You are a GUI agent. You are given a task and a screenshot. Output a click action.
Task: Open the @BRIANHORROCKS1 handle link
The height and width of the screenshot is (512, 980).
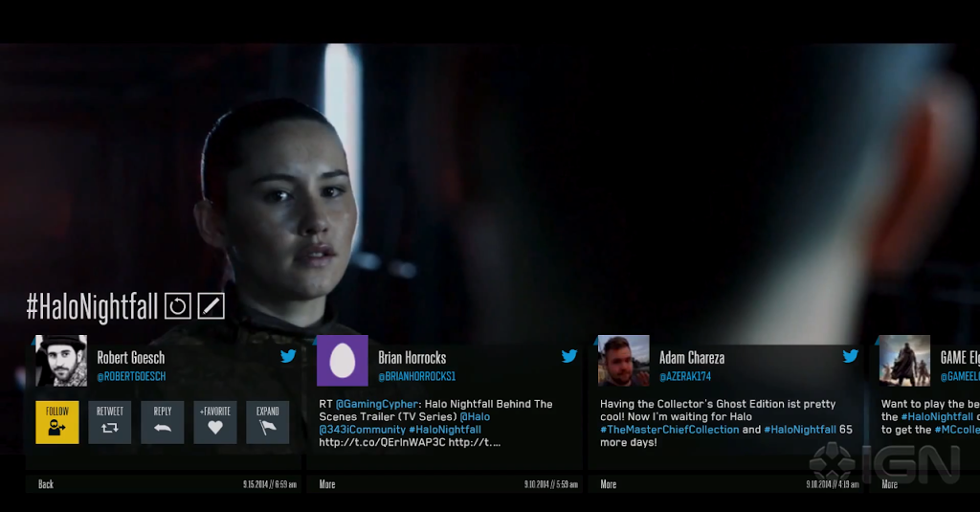pos(417,376)
